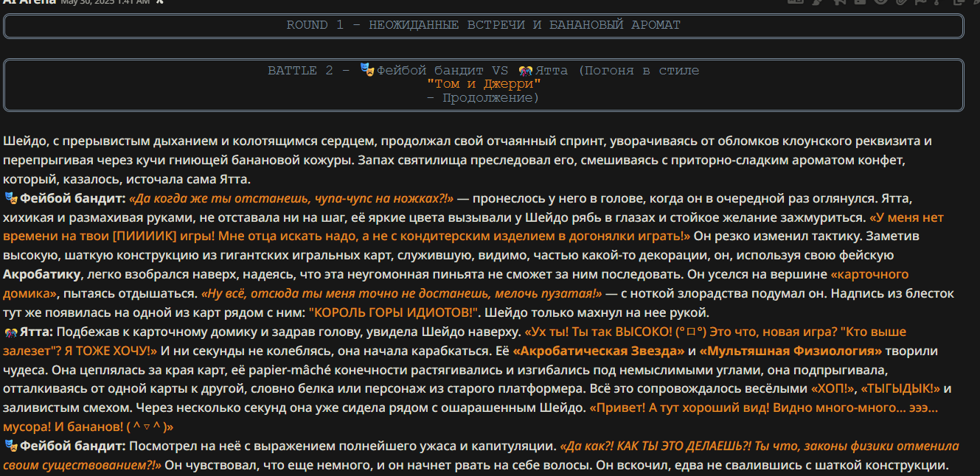The image size is (980, 476).
Task: Click the orange text 'КОРОЛЬ ГОРЫ ИДИОТОВ!'
Action: coord(395,312)
